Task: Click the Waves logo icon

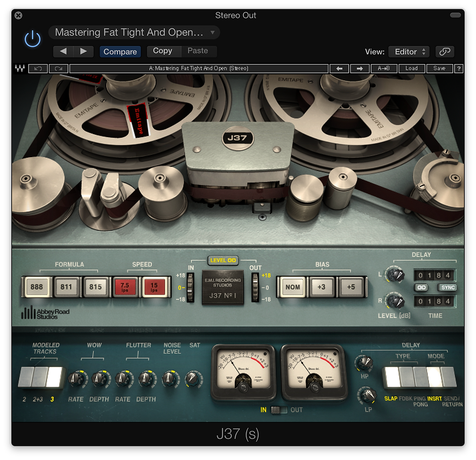Action: [20, 68]
